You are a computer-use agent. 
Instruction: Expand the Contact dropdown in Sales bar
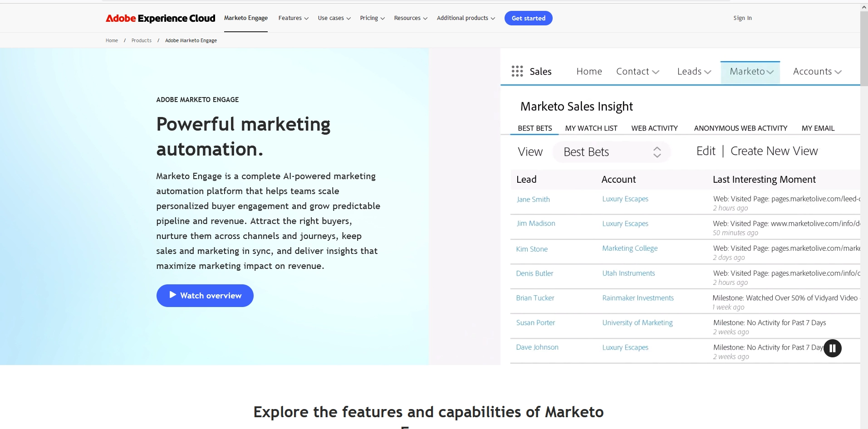coord(638,72)
